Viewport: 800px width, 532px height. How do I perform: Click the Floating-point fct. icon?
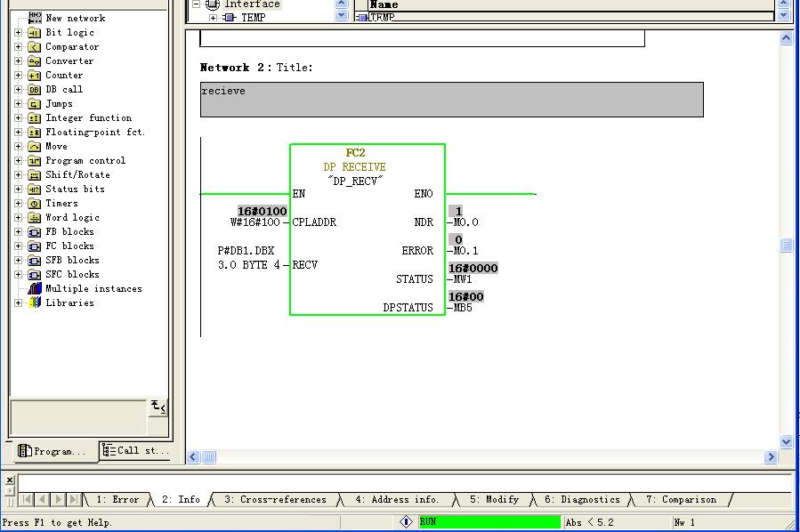[x=34, y=133]
